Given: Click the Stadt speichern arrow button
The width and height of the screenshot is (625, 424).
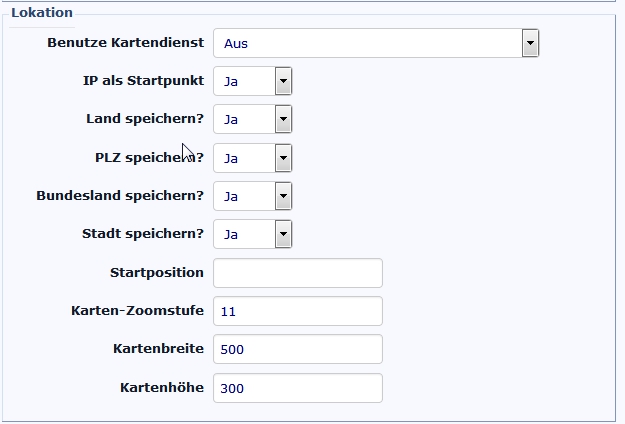Looking at the screenshot, I should [x=283, y=234].
